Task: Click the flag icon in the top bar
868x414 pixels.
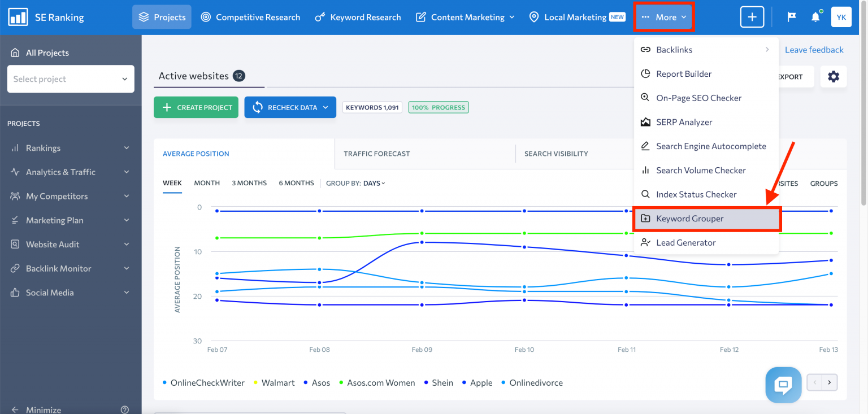Action: [x=791, y=17]
